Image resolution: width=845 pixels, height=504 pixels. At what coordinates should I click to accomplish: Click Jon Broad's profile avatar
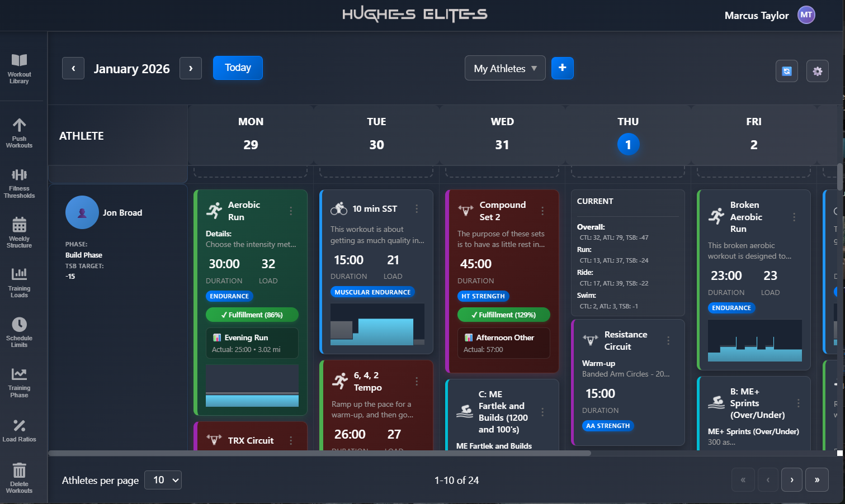(82, 212)
